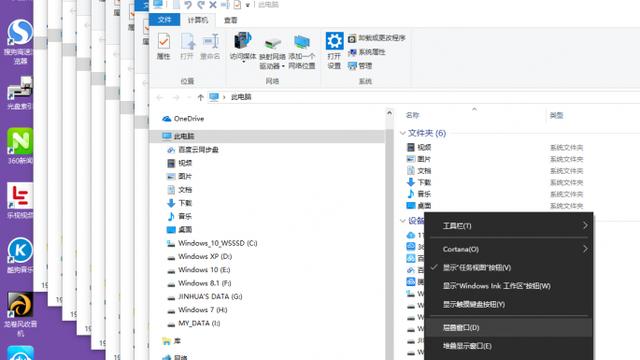Open 文档 folder in the file list

(x=419, y=171)
